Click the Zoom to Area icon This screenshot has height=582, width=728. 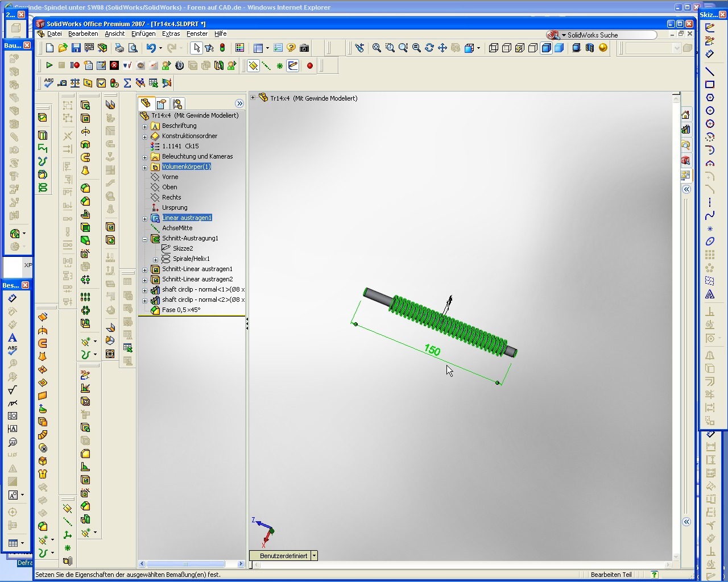(390, 48)
